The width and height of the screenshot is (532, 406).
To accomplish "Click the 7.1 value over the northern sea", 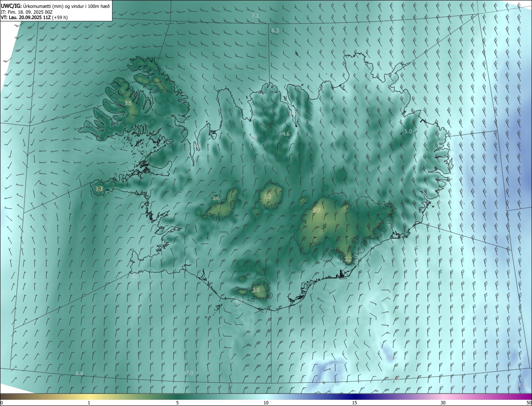I will coord(255,16).
